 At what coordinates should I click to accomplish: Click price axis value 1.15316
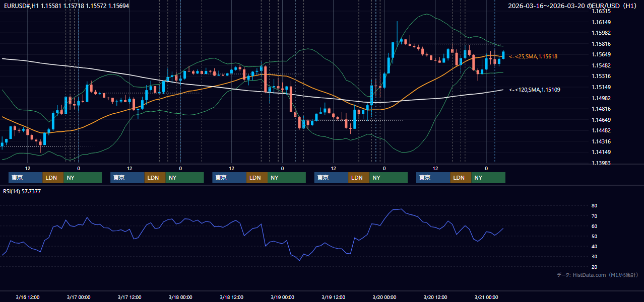pyautogui.click(x=601, y=76)
